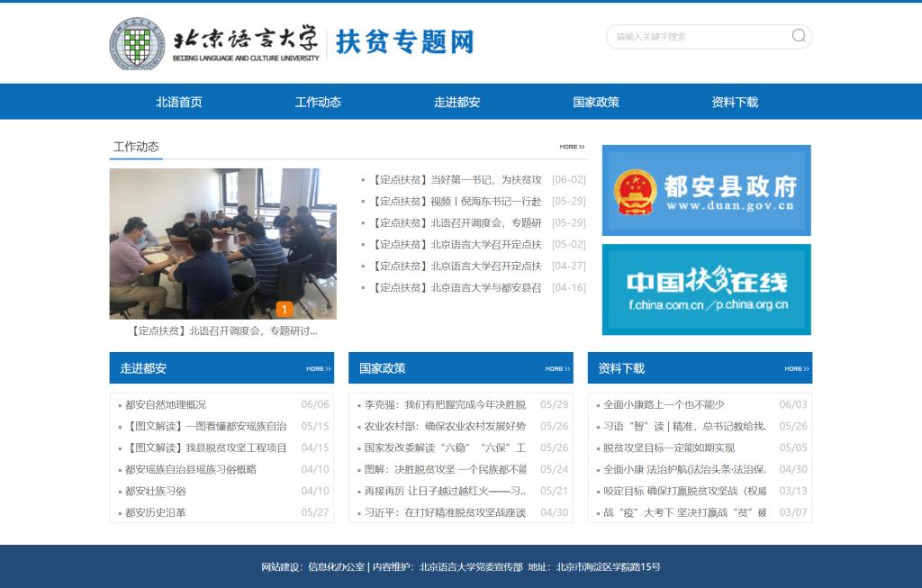Switch to carousel slide 3 indicator
This screenshot has width=922, height=588.
pyautogui.click(x=324, y=310)
